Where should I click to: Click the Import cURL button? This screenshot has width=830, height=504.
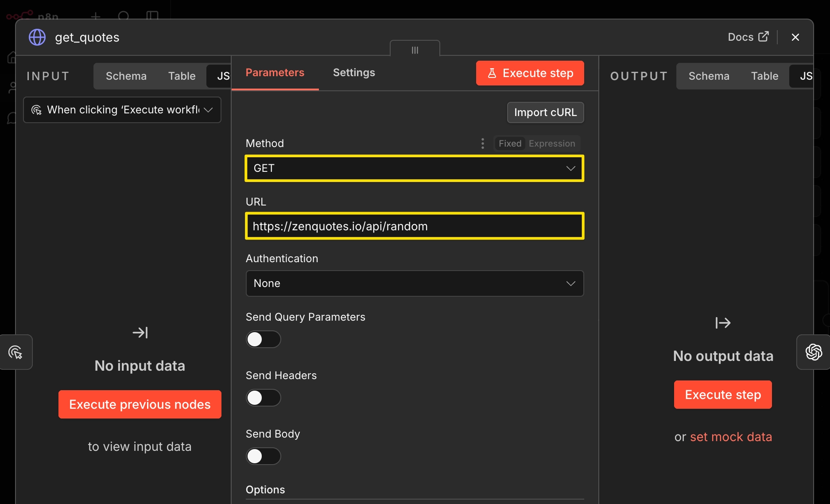click(x=546, y=112)
